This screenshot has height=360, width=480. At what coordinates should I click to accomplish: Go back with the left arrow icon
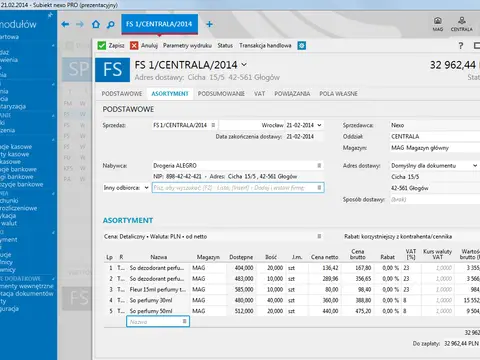click(65, 24)
